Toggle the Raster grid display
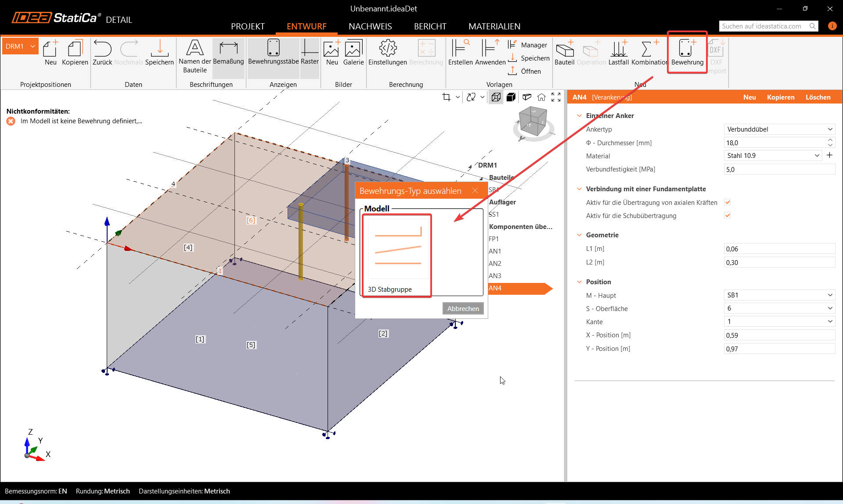Image resolution: width=843 pixels, height=504 pixels. pyautogui.click(x=310, y=53)
